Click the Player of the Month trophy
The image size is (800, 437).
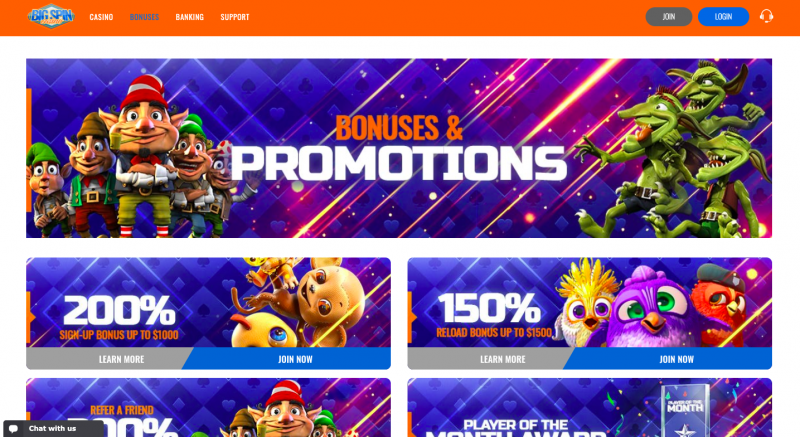[x=685, y=411]
